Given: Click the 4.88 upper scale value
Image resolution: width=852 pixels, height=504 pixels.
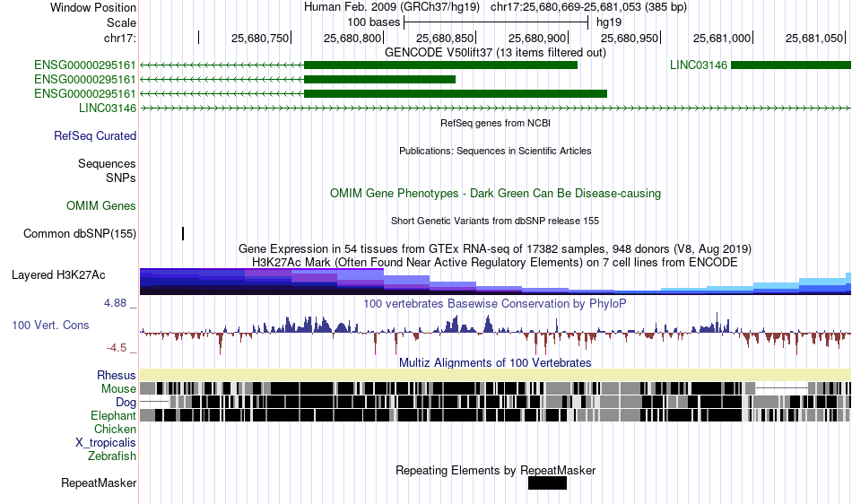Looking at the screenshot, I should [115, 303].
